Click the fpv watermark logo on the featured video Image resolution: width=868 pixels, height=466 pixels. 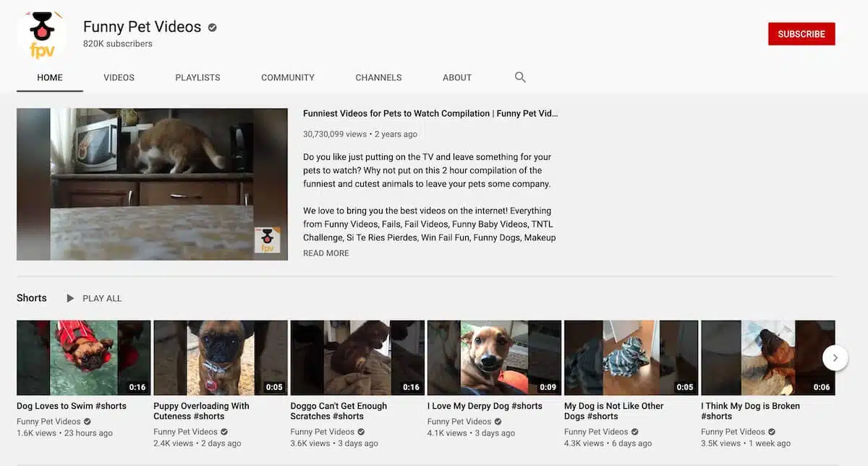click(x=267, y=240)
